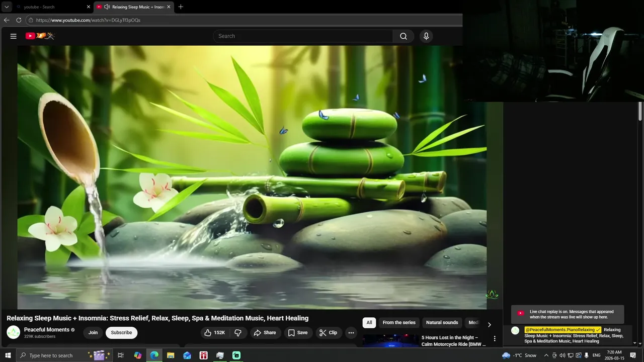
Task: Click the Windows taskbar search box
Action: pos(64,355)
